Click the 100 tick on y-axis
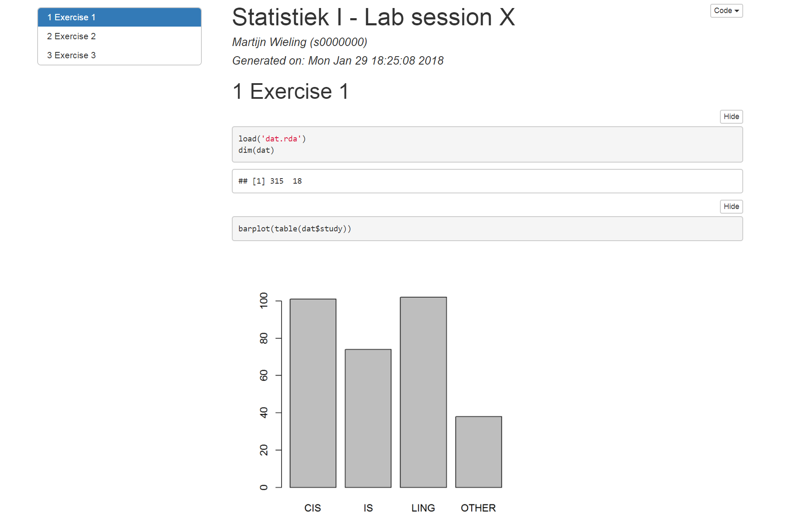 [263, 301]
